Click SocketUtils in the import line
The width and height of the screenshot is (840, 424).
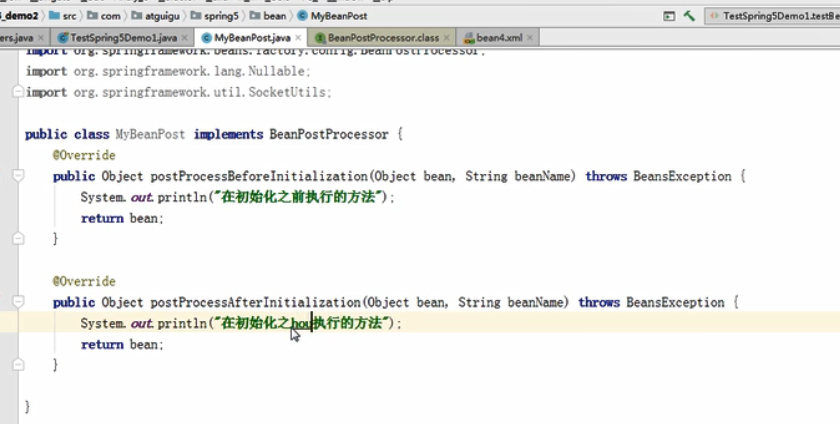coord(290,92)
